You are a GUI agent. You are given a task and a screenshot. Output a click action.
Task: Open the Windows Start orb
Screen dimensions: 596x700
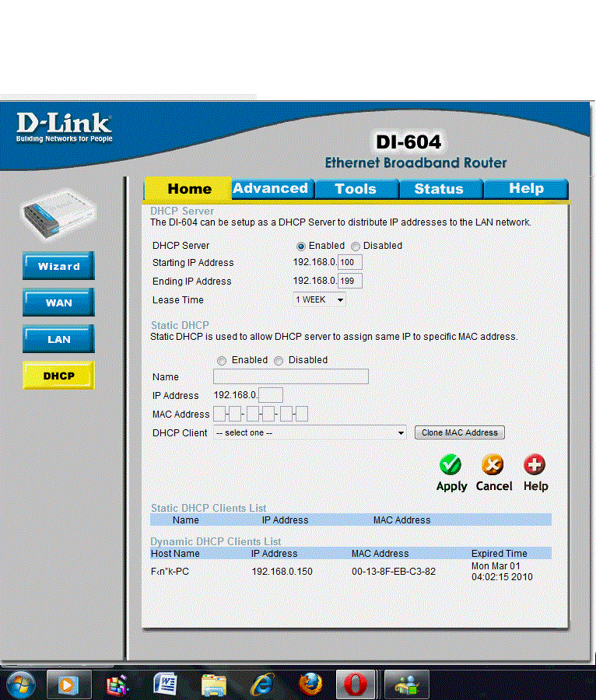19,684
